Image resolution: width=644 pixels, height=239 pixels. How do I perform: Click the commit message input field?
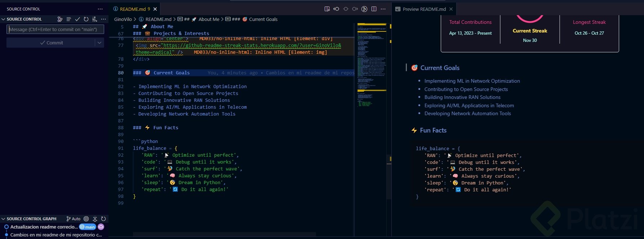55,29
